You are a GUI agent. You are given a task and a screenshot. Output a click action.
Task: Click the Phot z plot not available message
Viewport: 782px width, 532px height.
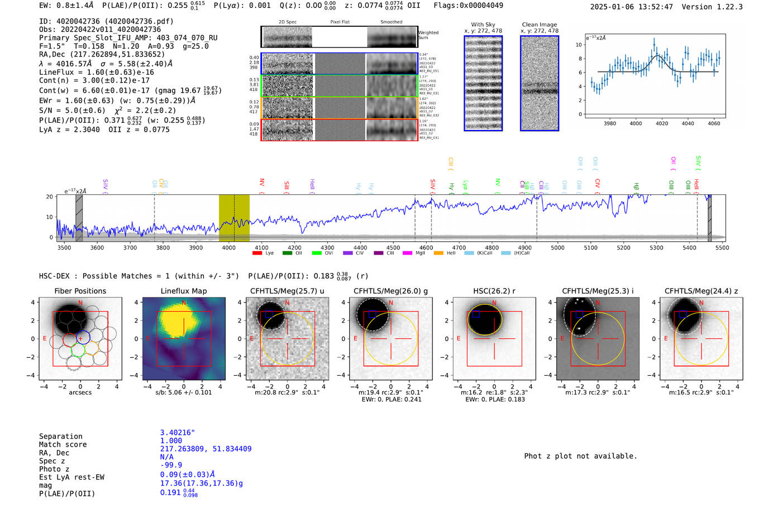tap(580, 456)
